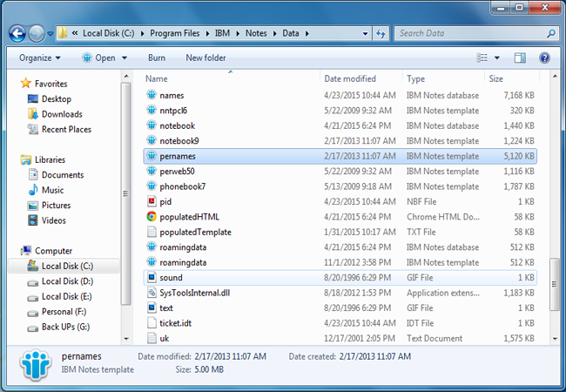The width and height of the screenshot is (566, 392).
Task: Expand the address bar history dropdown
Action: [x=366, y=34]
